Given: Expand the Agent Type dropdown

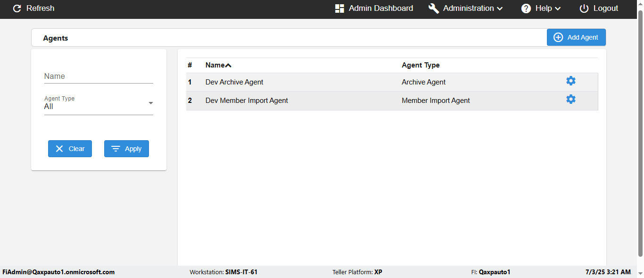Looking at the screenshot, I should click(x=150, y=103).
